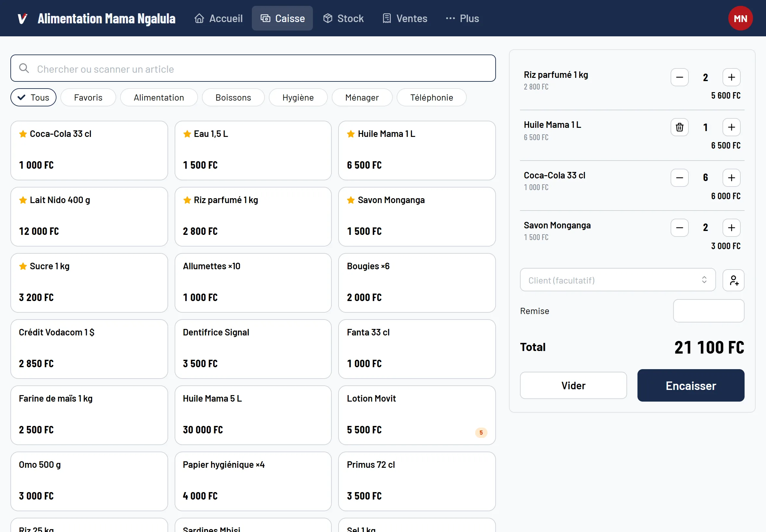Click the Remise input field
This screenshot has width=766, height=532.
708,311
